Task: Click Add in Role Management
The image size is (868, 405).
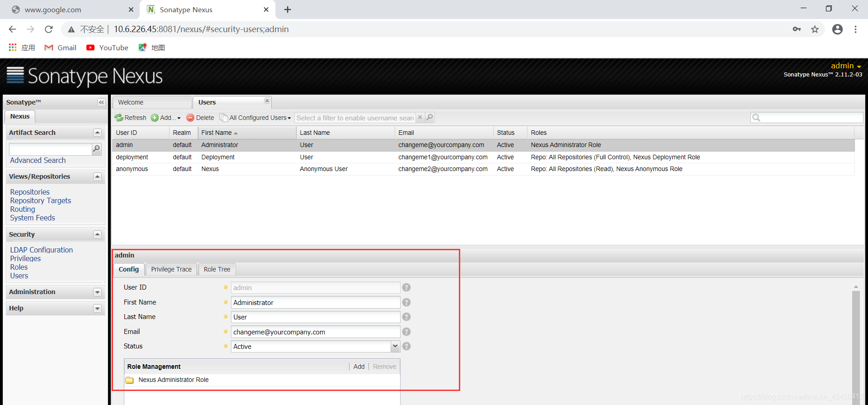Action: [x=359, y=367]
